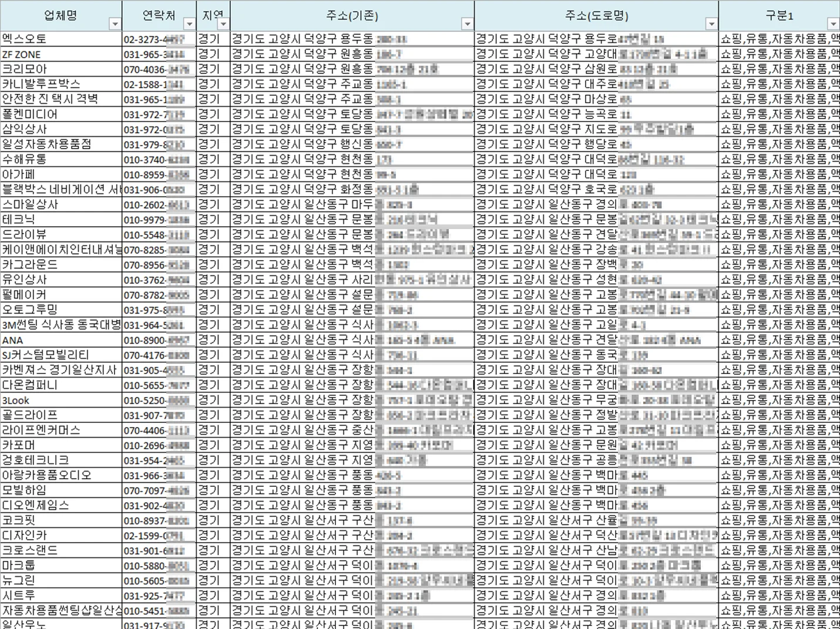Click the cell 수해유통
Viewport: 840px width, 629px height.
(x=61, y=159)
